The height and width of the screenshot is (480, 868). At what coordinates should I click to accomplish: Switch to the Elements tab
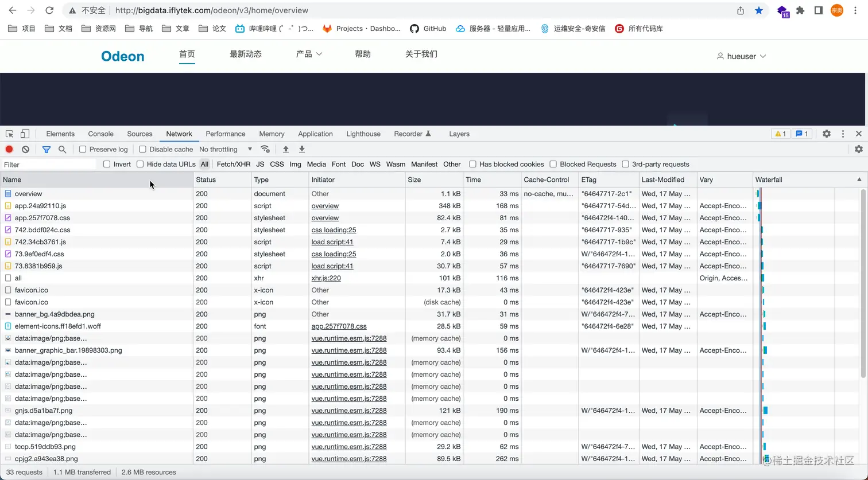tap(60, 134)
